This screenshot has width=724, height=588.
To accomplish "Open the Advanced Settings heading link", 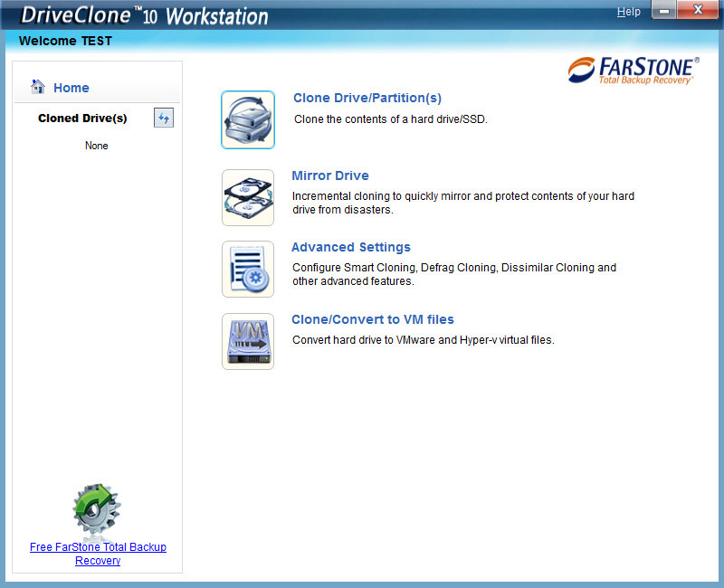I will (351, 247).
